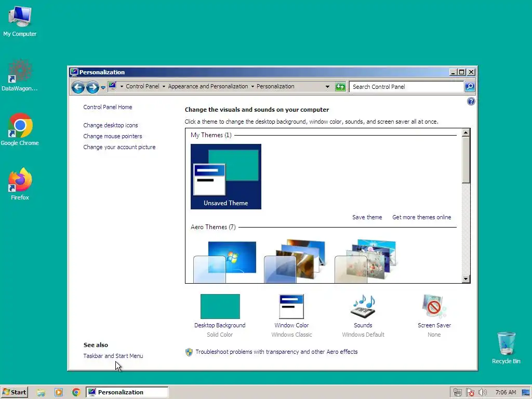Launch Google Chrome from the desktop
This screenshot has height=399, width=532.
pos(20,129)
